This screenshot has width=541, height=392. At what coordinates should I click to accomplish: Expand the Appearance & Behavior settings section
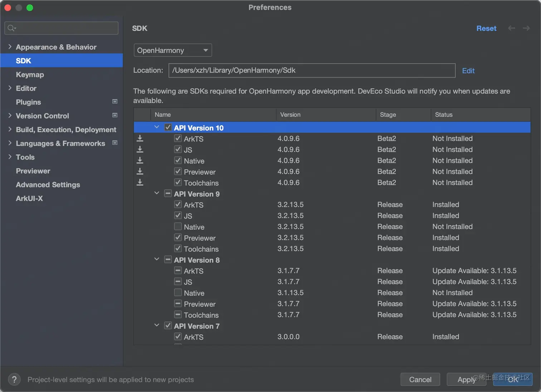coord(10,47)
